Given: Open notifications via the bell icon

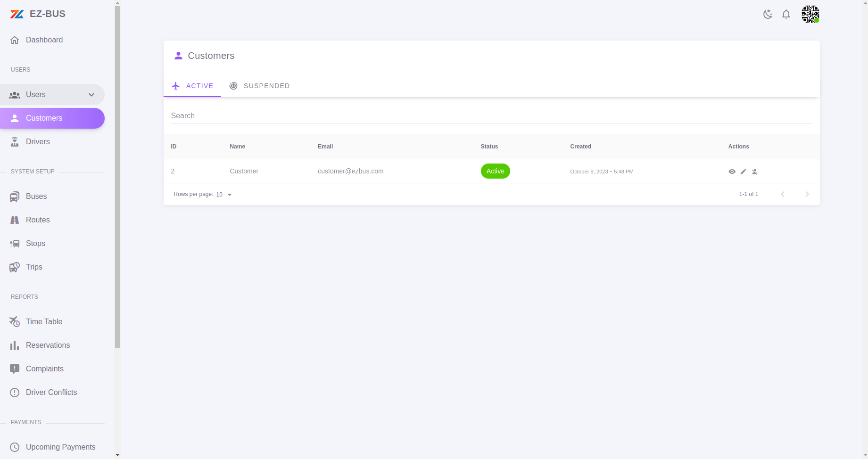Looking at the screenshot, I should [x=786, y=14].
